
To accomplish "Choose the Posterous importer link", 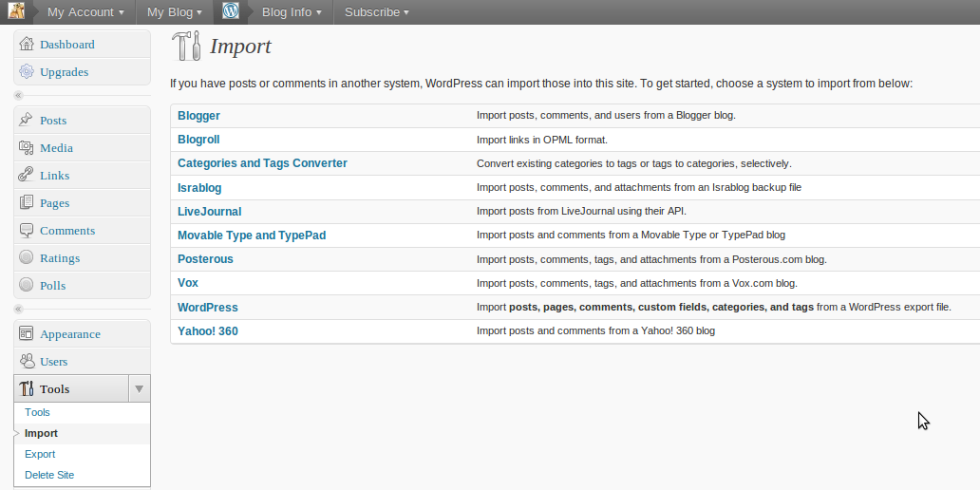I will click(206, 258).
